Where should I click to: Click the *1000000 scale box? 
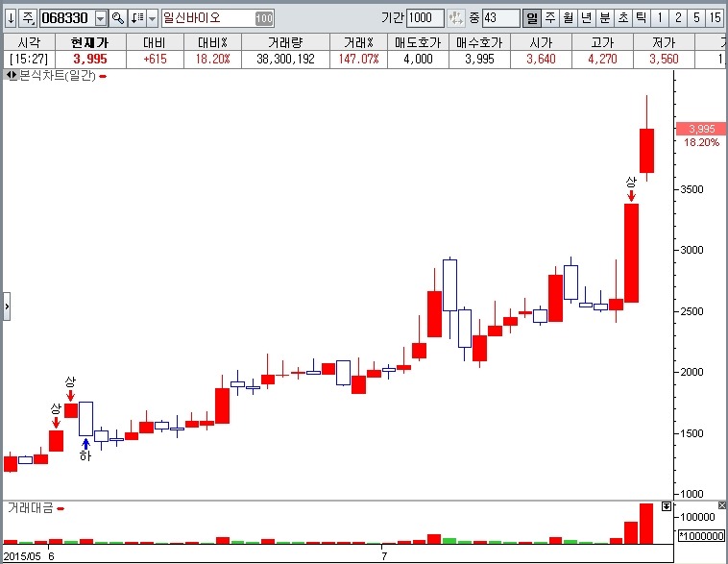pyautogui.click(x=701, y=536)
